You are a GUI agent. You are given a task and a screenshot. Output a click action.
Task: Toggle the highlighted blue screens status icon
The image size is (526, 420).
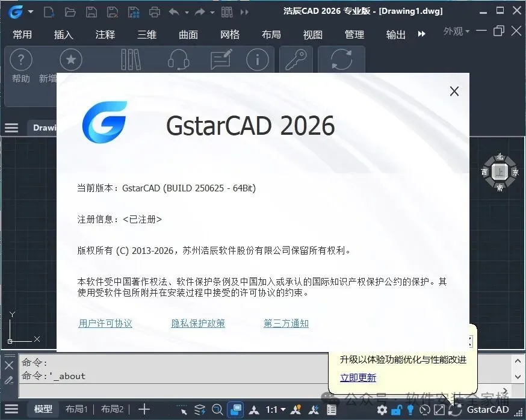tap(235, 410)
